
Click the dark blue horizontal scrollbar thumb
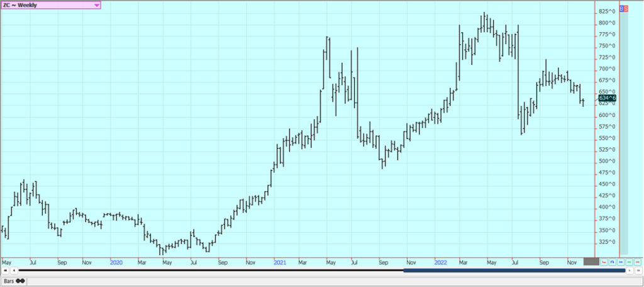pyautogui.click(x=514, y=271)
